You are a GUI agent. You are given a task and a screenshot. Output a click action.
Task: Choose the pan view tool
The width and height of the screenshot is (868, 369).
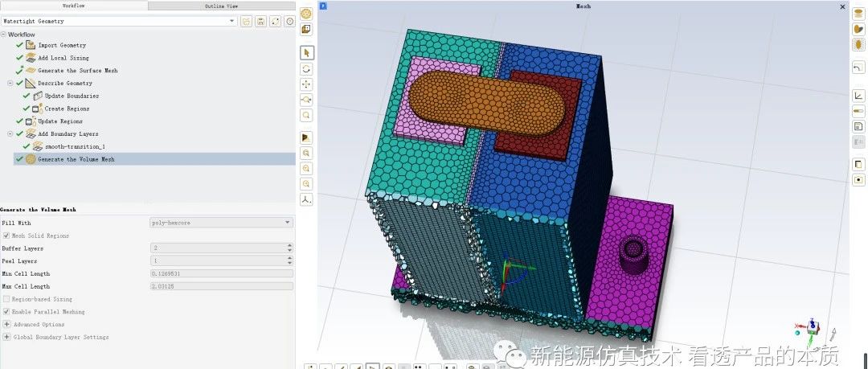307,84
